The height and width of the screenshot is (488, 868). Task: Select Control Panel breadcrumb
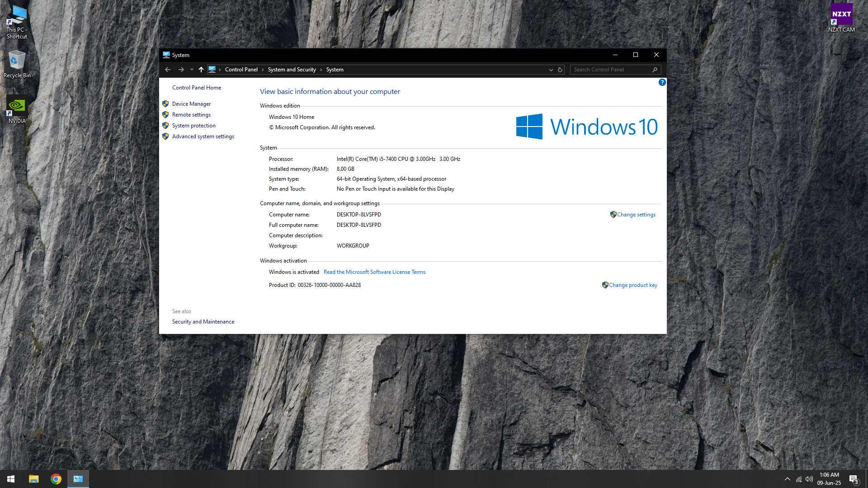pos(241,70)
